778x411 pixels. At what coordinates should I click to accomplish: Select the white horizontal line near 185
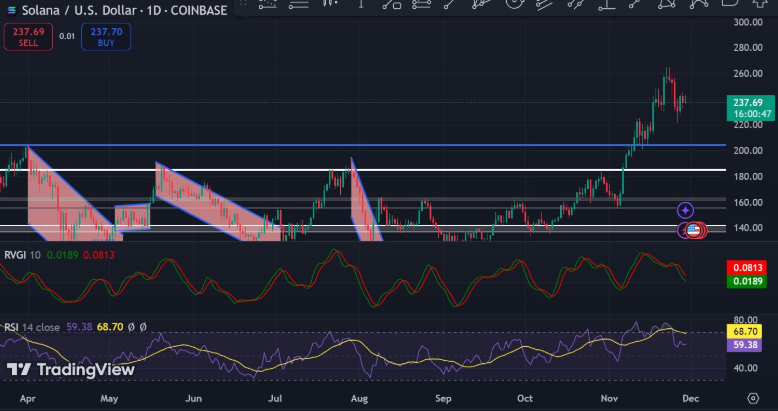coord(363,170)
